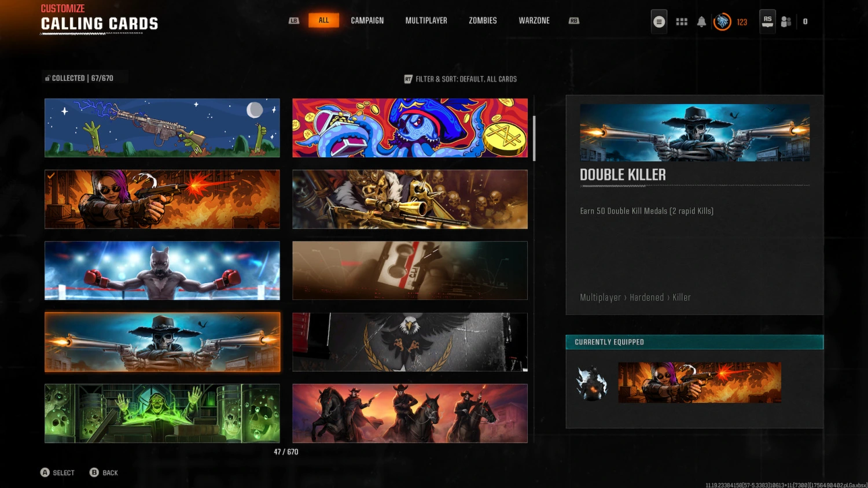Screen dimensions: 868x488
Task: Select the purple-haired gunwoman calling card
Action: pyautogui.click(x=162, y=199)
